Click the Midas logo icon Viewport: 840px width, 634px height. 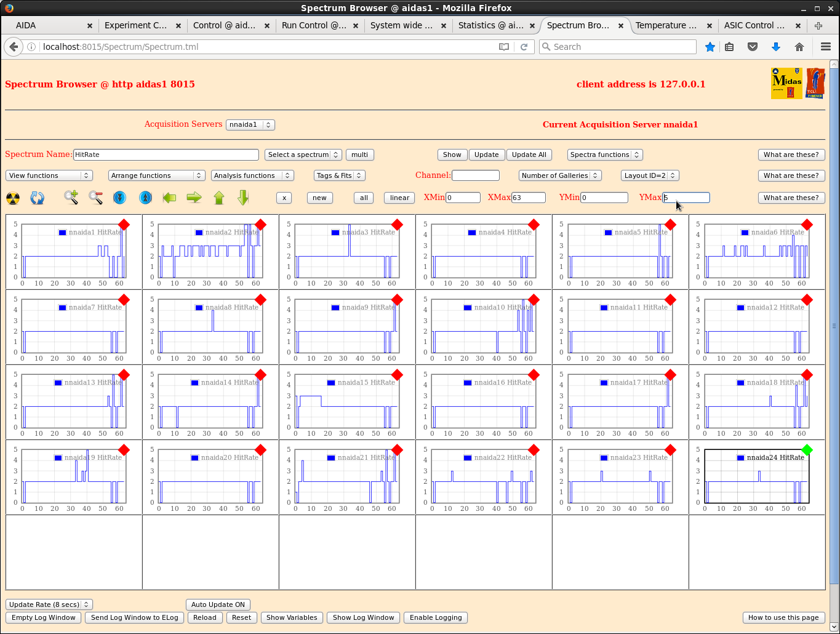786,83
